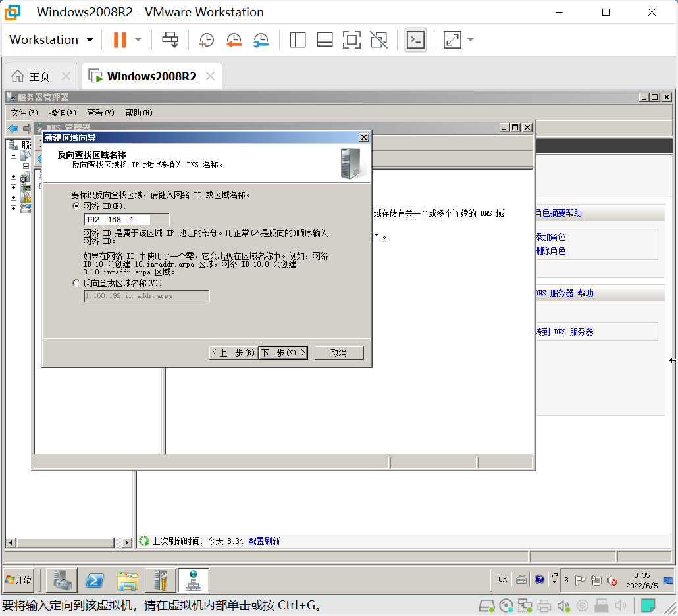Click the VMware network adapter status icon
Viewport: 678px width, 616px height.
coord(525,606)
